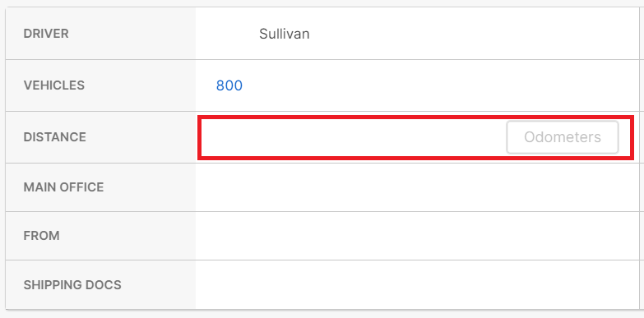Click gray area beside the FROM label
The image size is (644, 318).
click(127, 236)
